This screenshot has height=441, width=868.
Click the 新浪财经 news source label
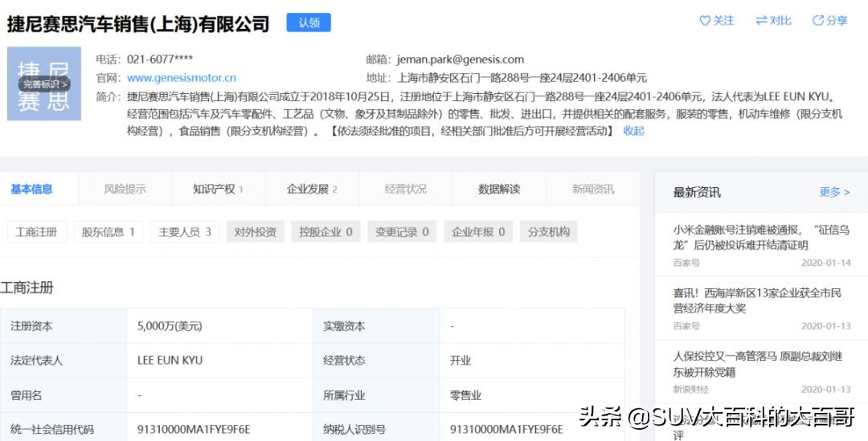pyautogui.click(x=691, y=390)
